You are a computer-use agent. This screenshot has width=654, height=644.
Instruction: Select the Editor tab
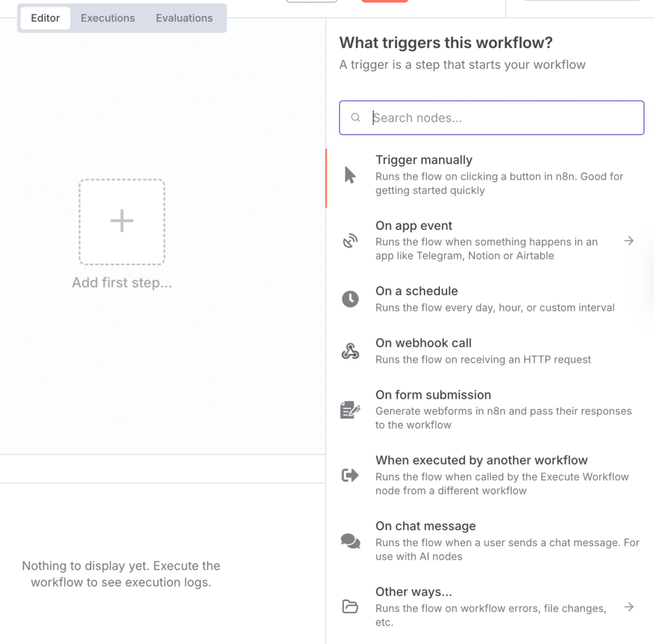(45, 18)
